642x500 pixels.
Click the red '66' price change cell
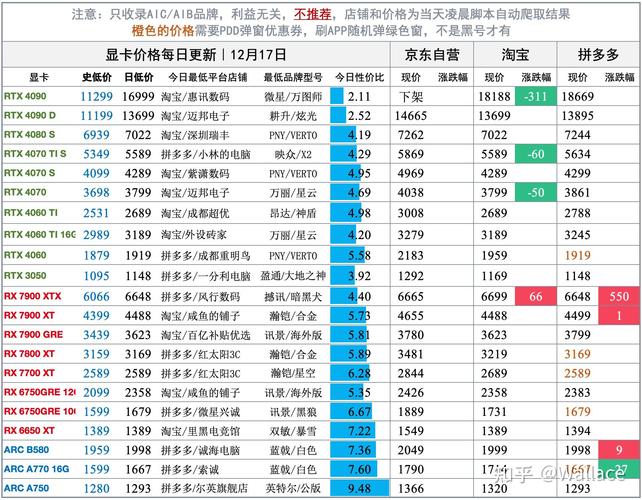tap(536, 296)
